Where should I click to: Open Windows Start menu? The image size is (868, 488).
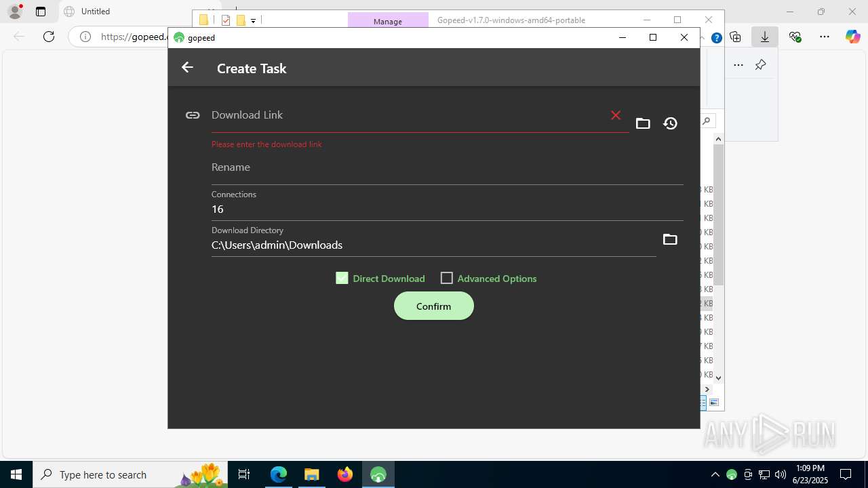click(x=16, y=474)
